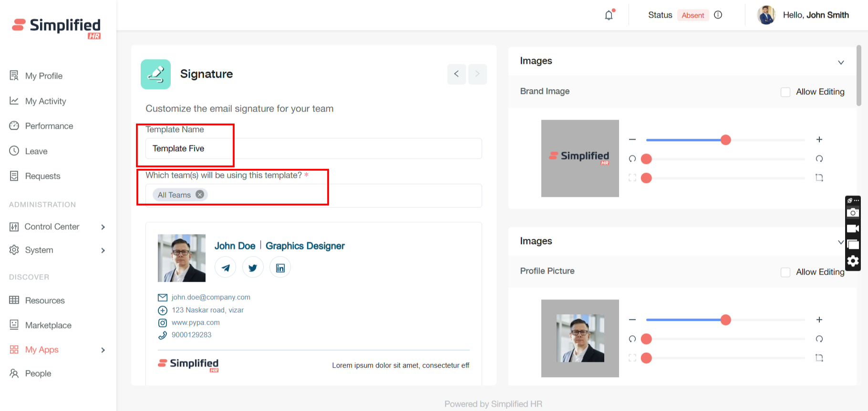Open My Profile in the sidebar
The image size is (868, 411).
pos(43,76)
